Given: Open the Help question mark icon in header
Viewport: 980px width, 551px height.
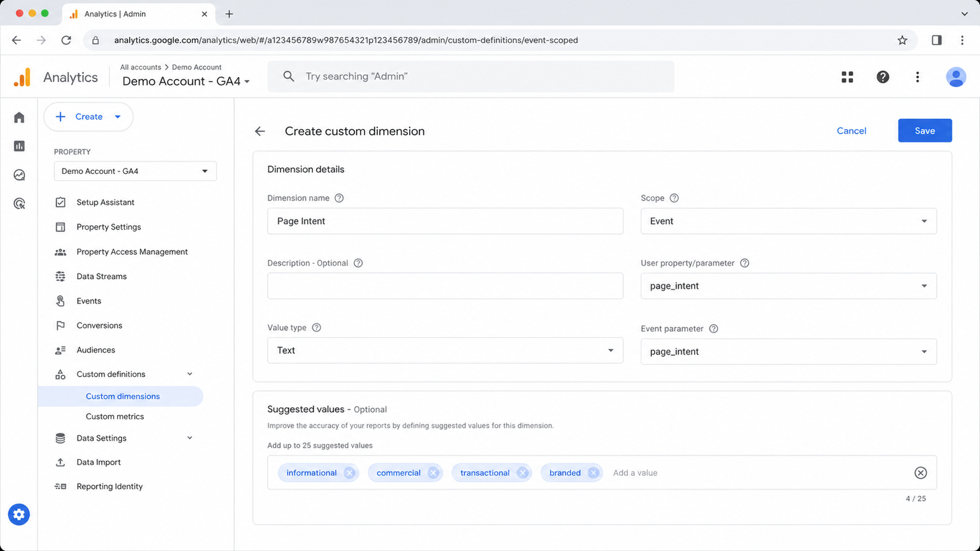Looking at the screenshot, I should click(x=883, y=77).
